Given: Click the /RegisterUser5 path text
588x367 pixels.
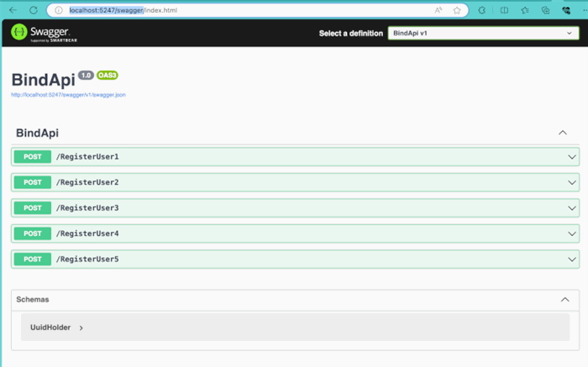Looking at the screenshot, I should 87,259.
